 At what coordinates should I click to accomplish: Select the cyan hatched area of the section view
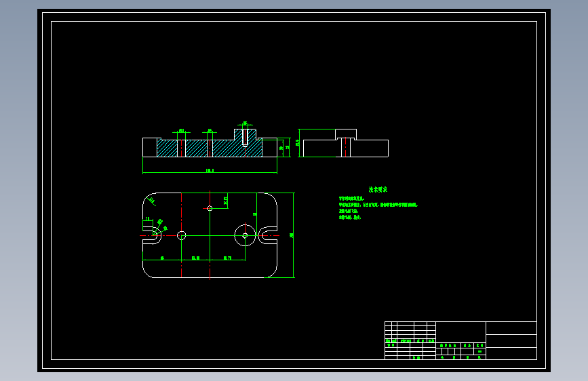click(x=210, y=148)
